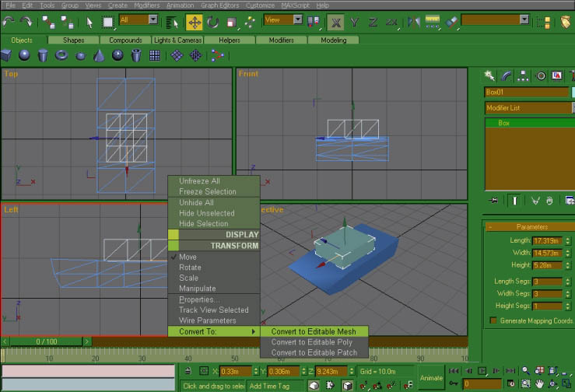Click the Pin Stack icon
The image size is (575, 392).
point(493,201)
